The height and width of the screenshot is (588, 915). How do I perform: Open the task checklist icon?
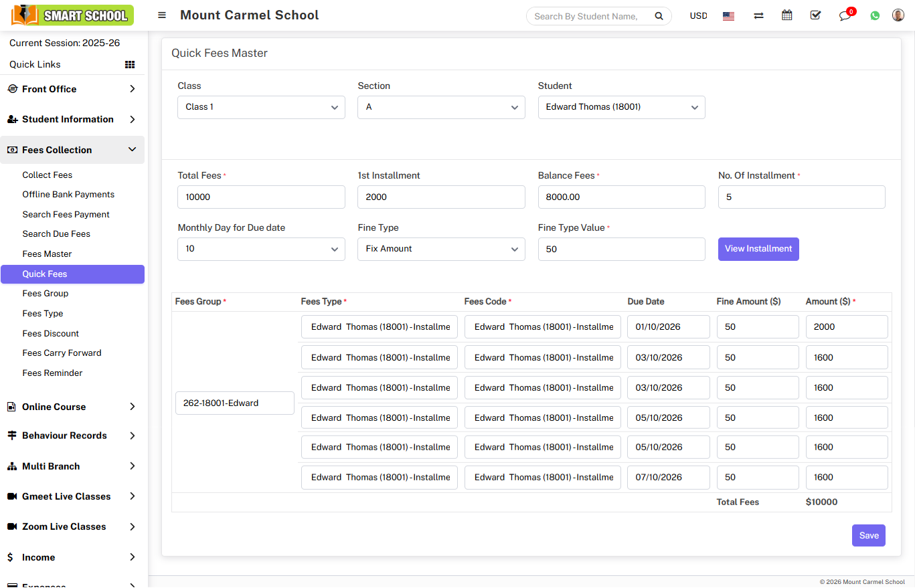pos(815,15)
